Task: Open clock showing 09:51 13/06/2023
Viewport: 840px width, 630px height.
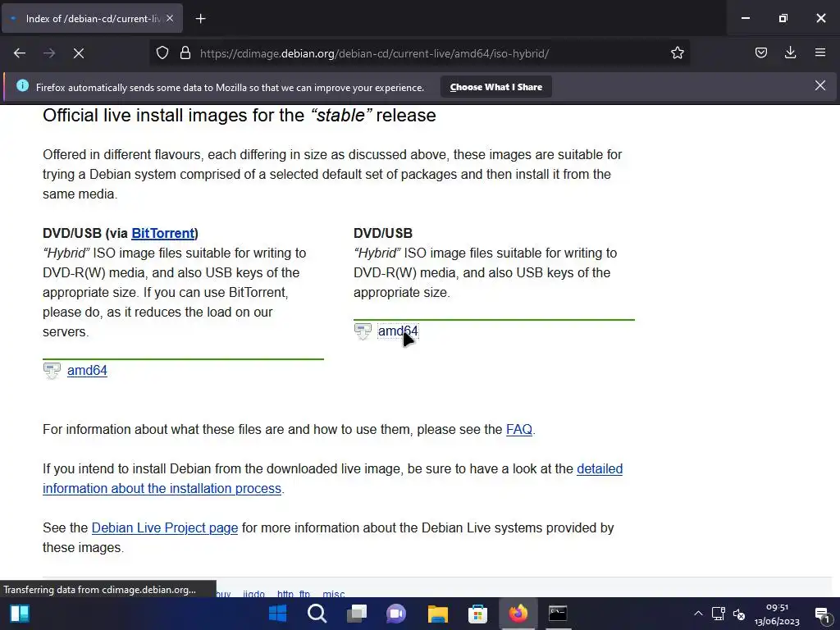Action: click(x=777, y=614)
